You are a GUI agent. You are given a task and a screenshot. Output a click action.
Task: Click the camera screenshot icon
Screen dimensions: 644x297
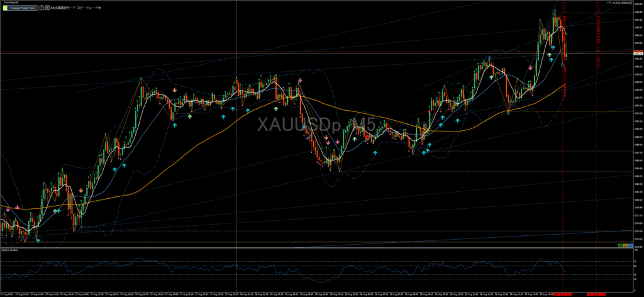point(42,8)
